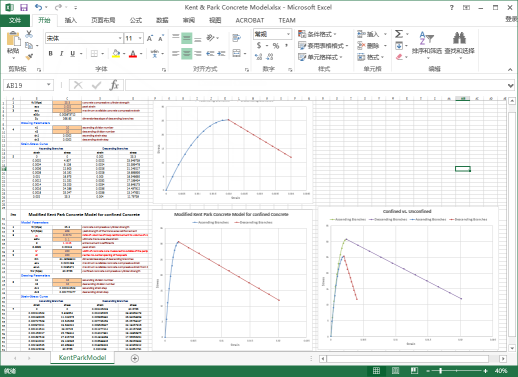Expand the Name Box dropdown arrow
The width and height of the screenshot is (518, 377).
click(49, 85)
